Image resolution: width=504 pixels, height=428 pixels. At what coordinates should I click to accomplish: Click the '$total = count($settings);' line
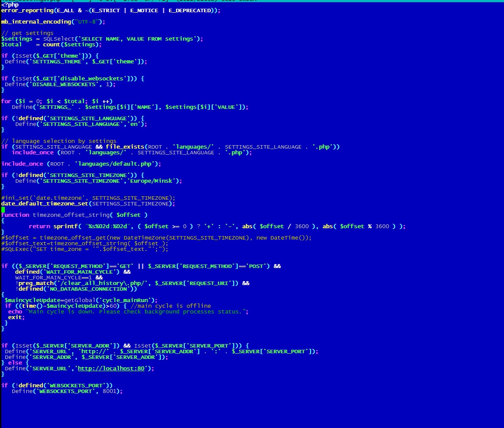(52, 45)
